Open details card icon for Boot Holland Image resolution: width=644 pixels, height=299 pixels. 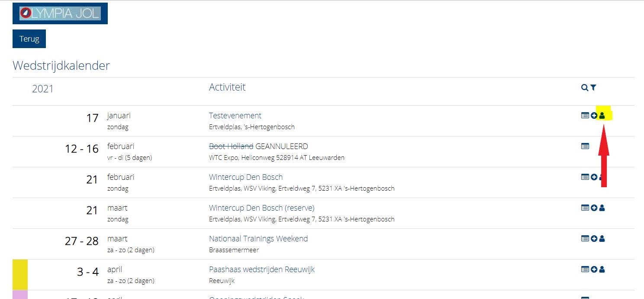point(585,146)
